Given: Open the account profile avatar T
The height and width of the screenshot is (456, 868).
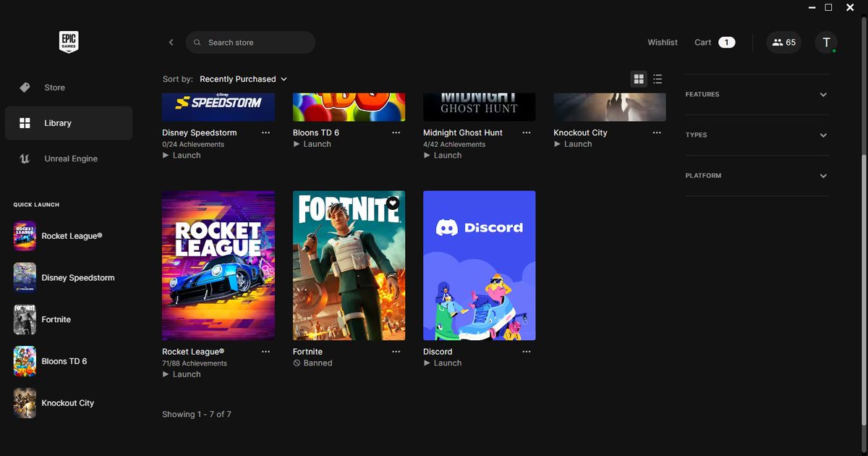Looking at the screenshot, I should coord(826,43).
